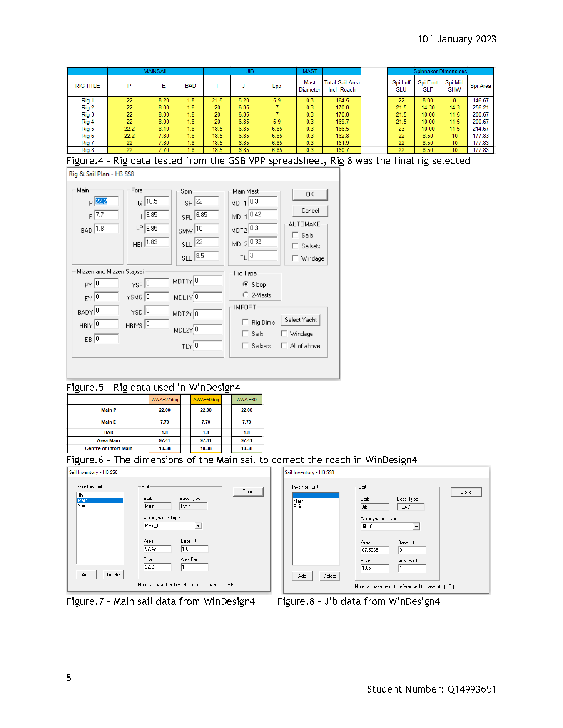Click the AWA=27deg column header

(165, 400)
